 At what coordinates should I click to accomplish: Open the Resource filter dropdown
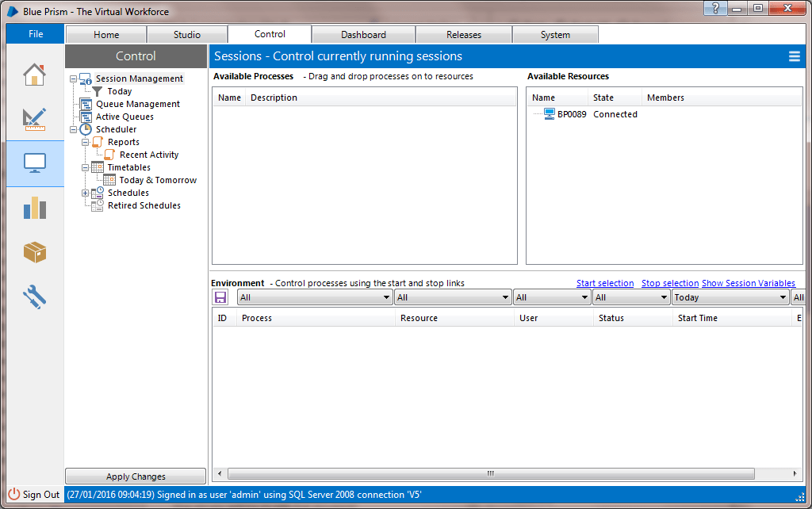(x=453, y=297)
